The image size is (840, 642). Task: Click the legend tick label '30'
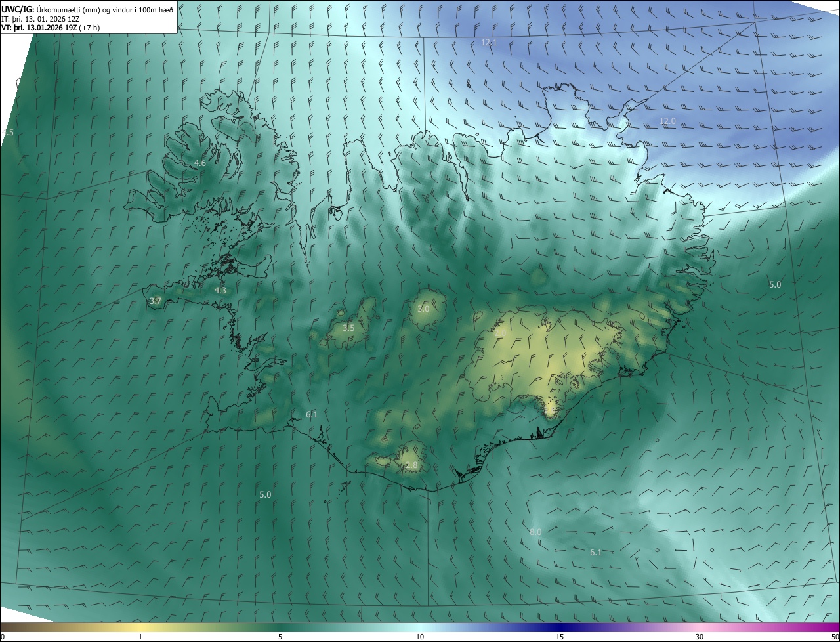(x=700, y=637)
